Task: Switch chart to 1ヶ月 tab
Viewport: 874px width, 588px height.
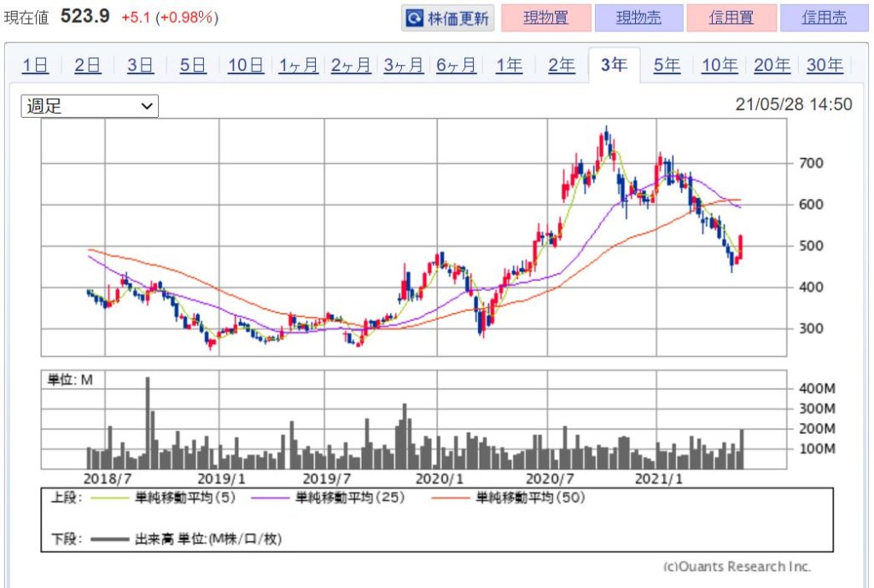Action: tap(299, 65)
